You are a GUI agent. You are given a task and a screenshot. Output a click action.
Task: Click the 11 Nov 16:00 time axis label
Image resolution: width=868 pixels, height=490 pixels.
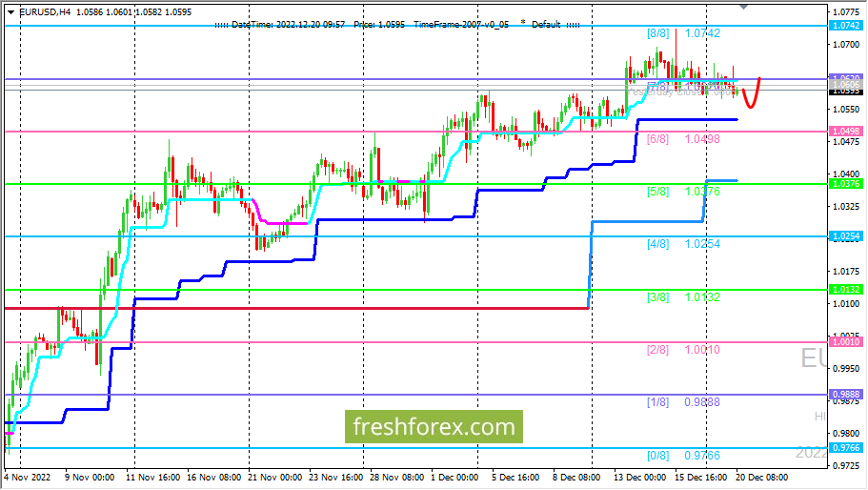[152, 478]
